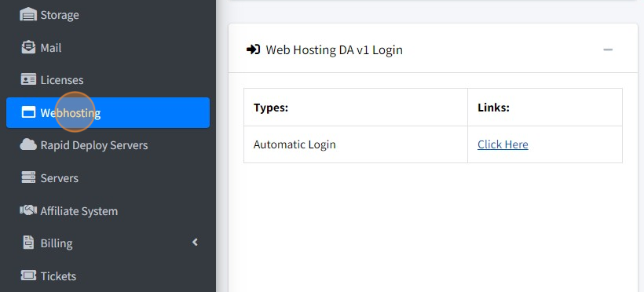
Task: Open Rapid Deploy Servers
Action: [108, 145]
